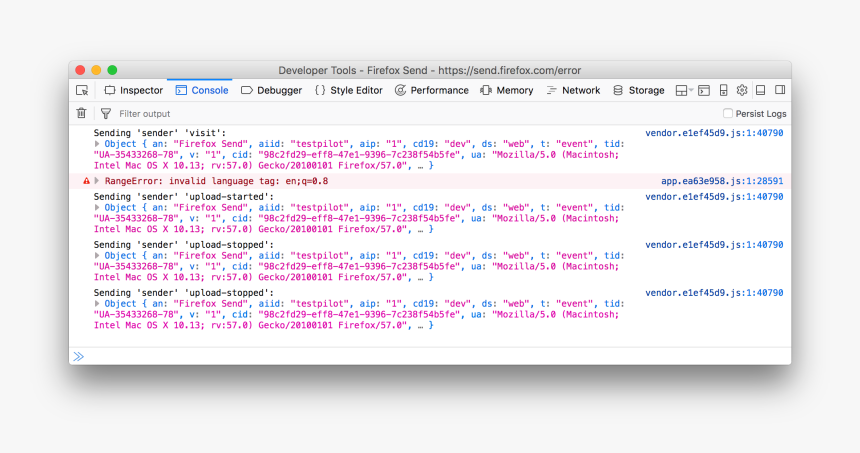This screenshot has width=860, height=453.
Task: Expand Object under first 'upload-stopped' entry
Action: [97, 256]
